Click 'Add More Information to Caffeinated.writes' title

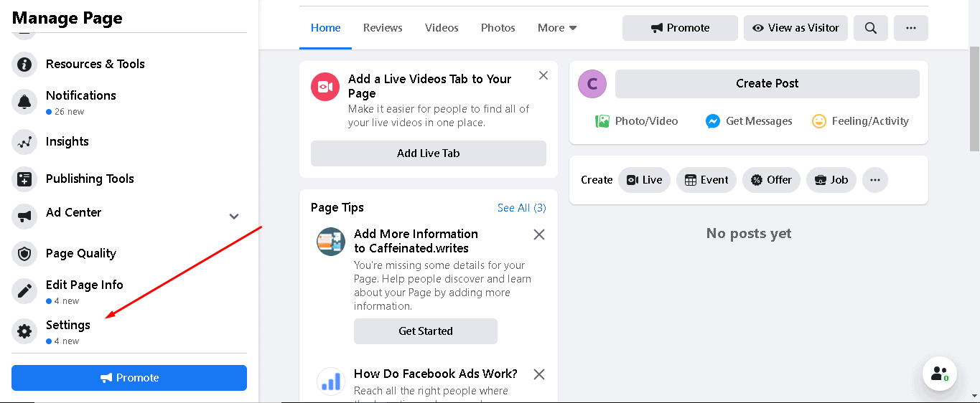(416, 241)
